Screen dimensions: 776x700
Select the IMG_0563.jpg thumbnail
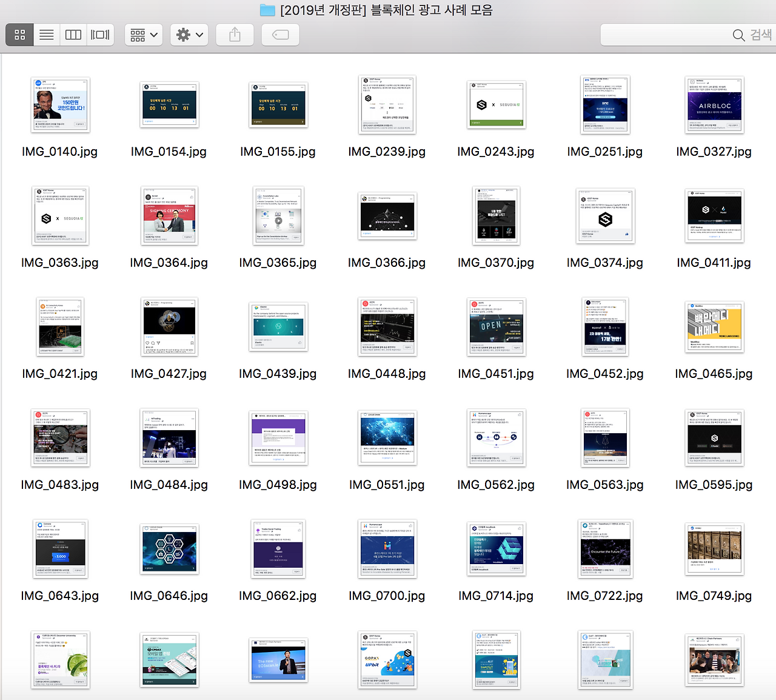coord(605,437)
